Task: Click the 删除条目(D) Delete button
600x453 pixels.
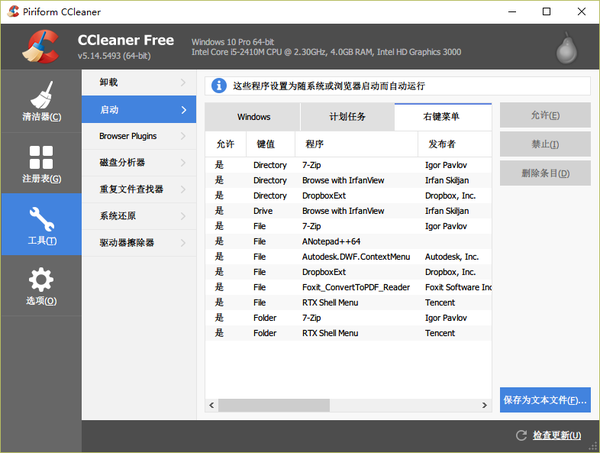Action: tap(545, 173)
